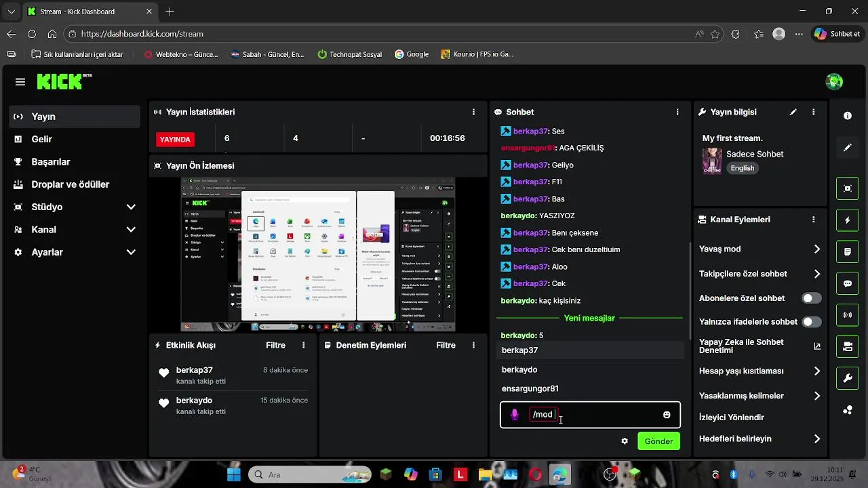The width and height of the screenshot is (868, 488).
Task: Open Windows Start menu
Action: [234, 474]
